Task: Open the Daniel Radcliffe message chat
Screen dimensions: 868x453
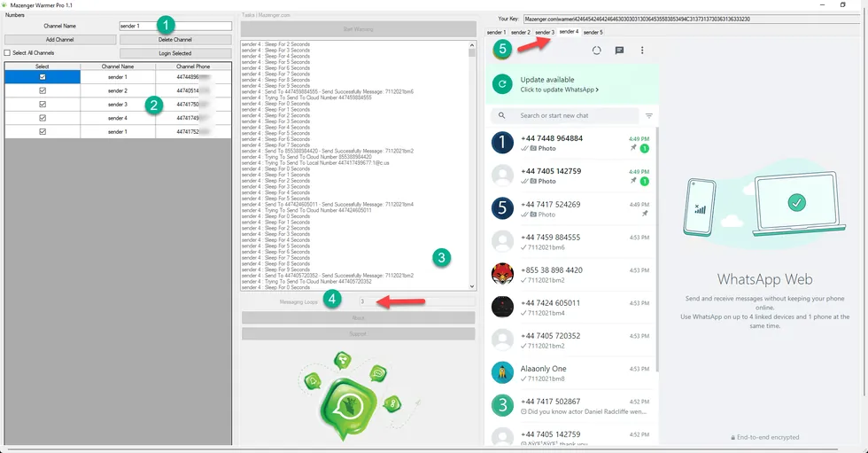Action: coord(571,405)
